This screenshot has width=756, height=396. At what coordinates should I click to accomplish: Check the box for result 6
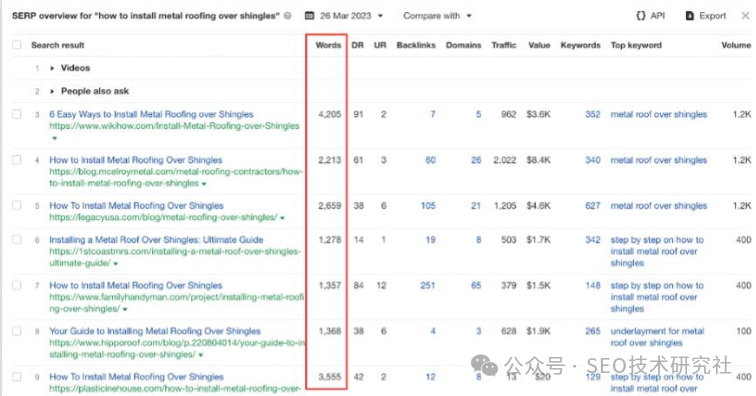(17, 240)
